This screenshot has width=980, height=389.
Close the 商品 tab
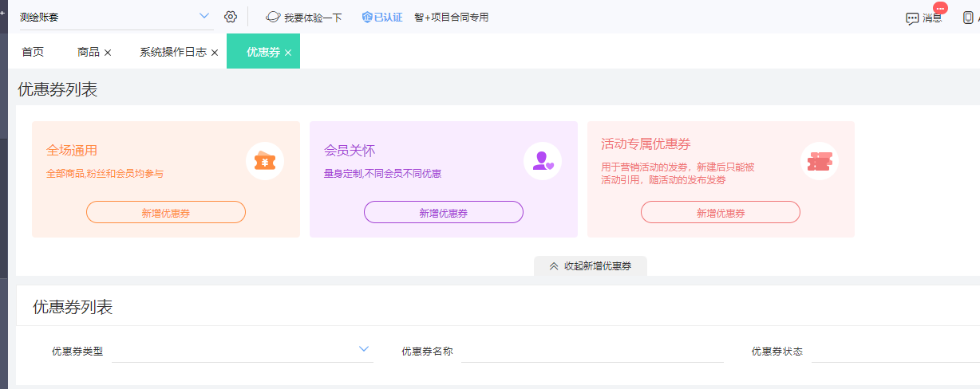pos(108,53)
